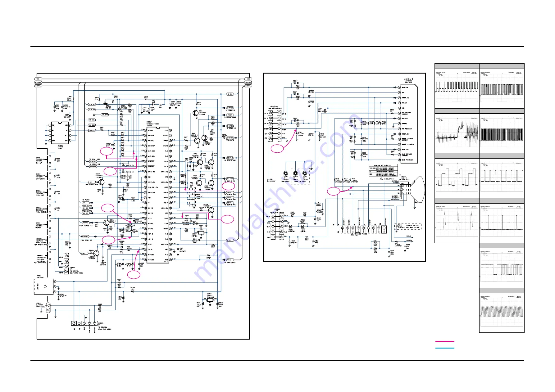Open the top-right dense pulse waveform thumbnail
Image resolution: width=555 pixels, height=392 pixels.
pyautogui.click(x=502, y=88)
